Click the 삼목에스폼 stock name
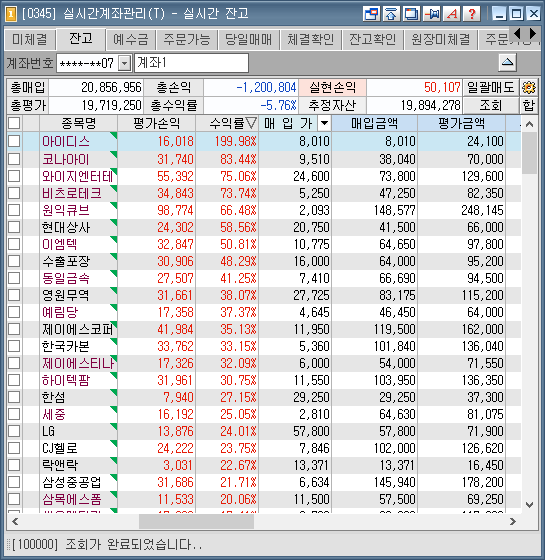The width and height of the screenshot is (545, 560). 72,499
